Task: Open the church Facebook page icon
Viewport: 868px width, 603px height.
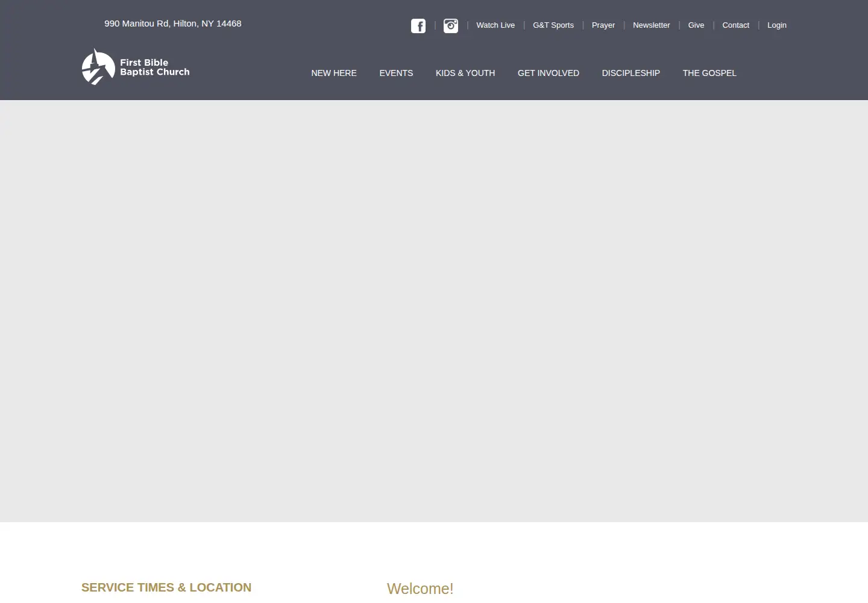Action: coord(418,26)
